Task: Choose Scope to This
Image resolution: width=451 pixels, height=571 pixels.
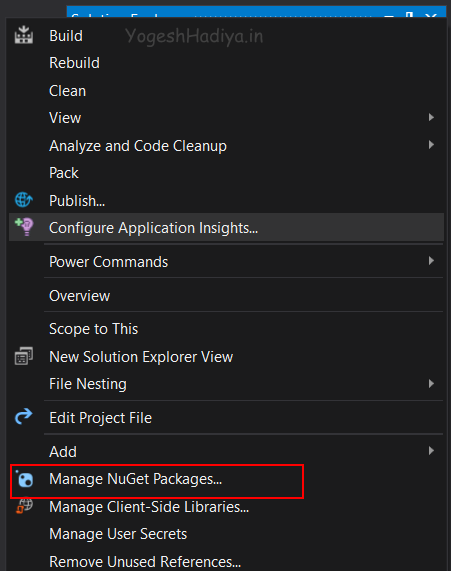Action: pyautogui.click(x=226, y=329)
